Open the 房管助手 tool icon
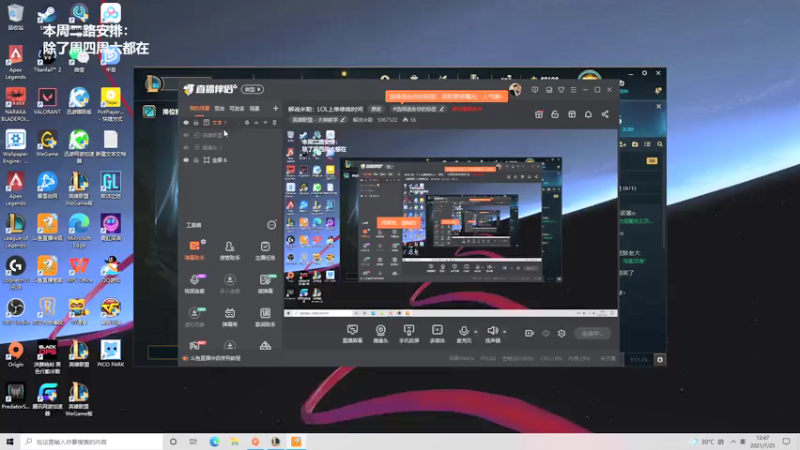The image size is (800, 450). click(230, 251)
